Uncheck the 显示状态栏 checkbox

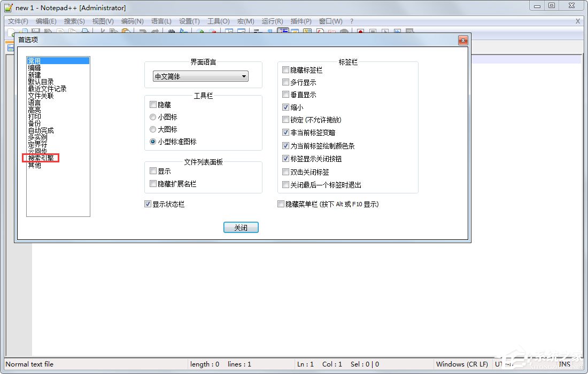148,204
